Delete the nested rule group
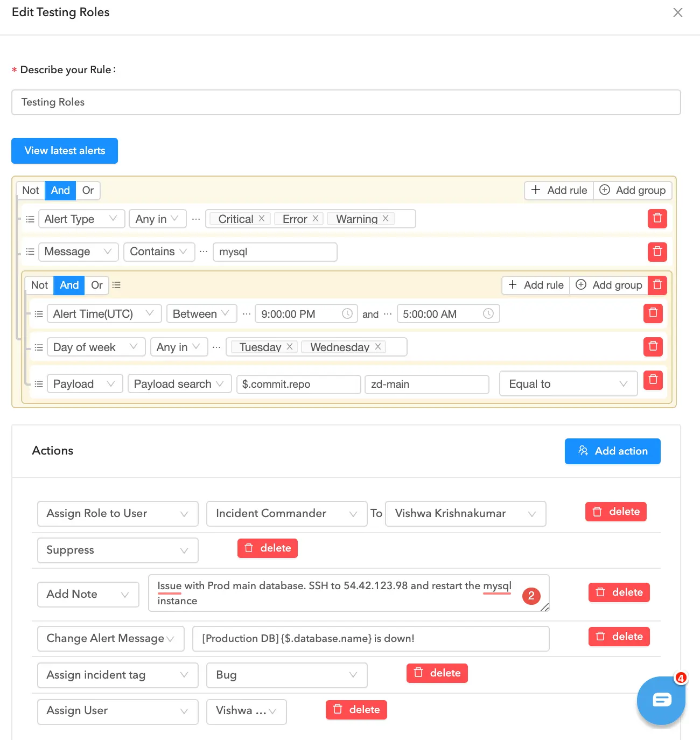Viewport: 700px width, 740px height. (657, 285)
